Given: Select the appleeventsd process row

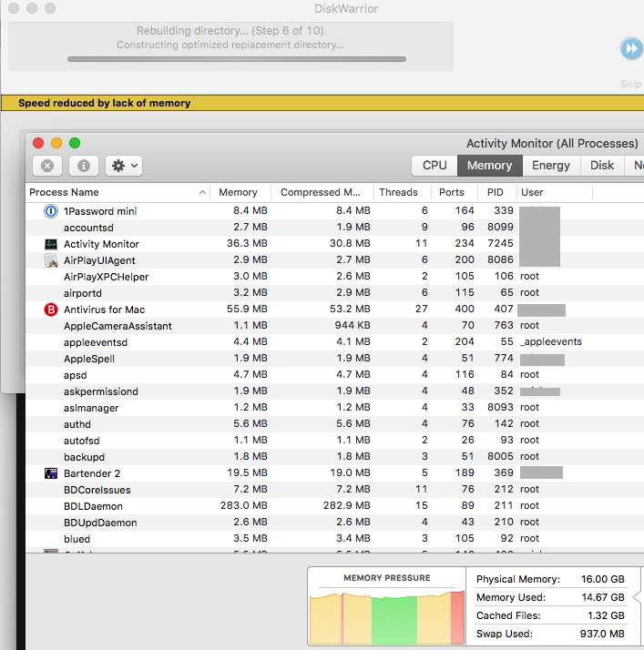Looking at the screenshot, I should coord(334,342).
